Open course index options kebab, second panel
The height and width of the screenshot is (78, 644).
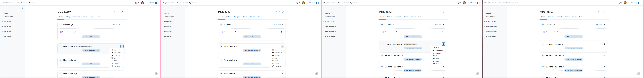pos(183,8)
